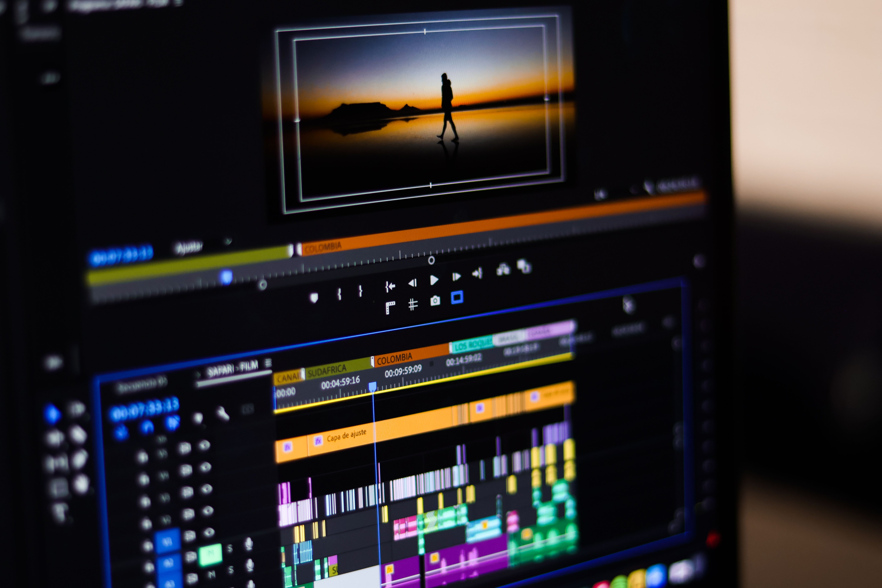Toggle guides with the grid icon
The image size is (882, 588).
point(413,304)
